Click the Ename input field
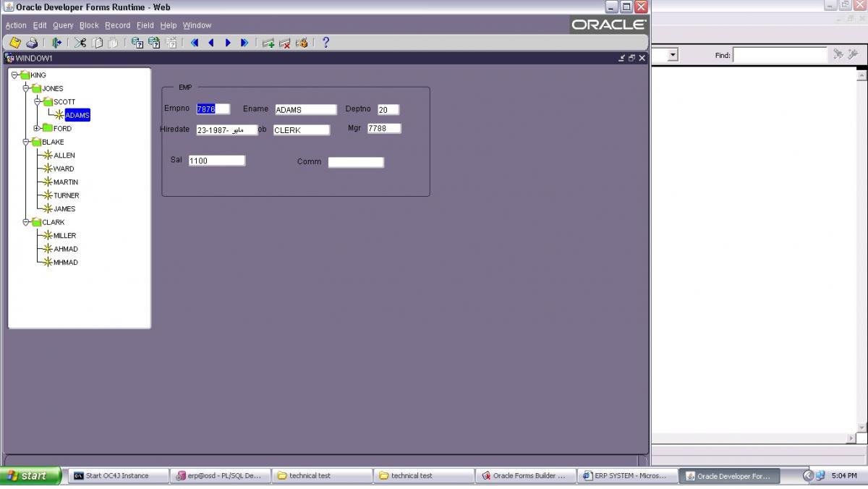The width and height of the screenshot is (868, 489). (x=305, y=110)
